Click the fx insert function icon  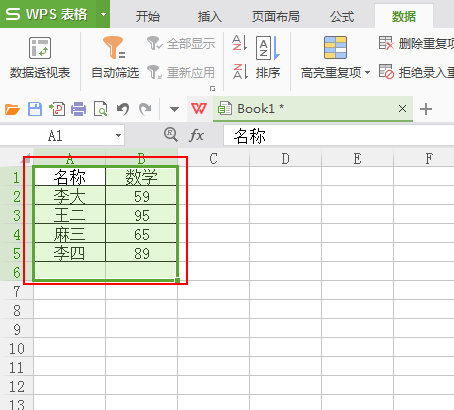(x=196, y=135)
